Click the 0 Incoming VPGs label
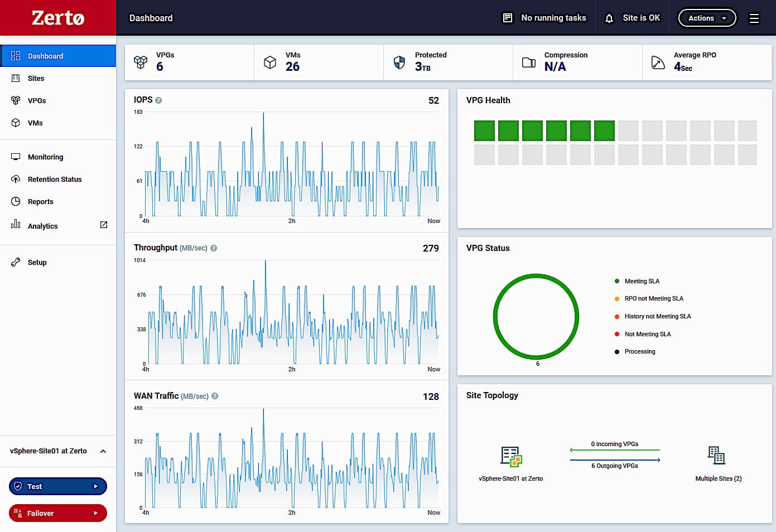Viewport: 776px width, 532px height. coord(615,444)
